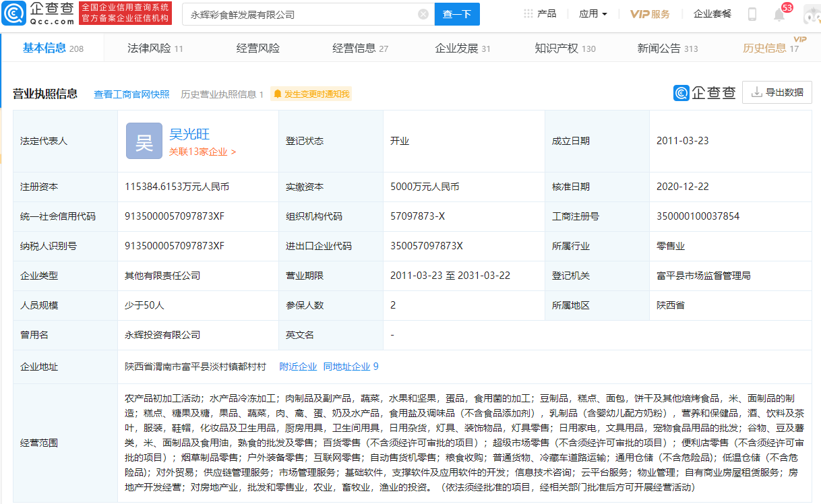The height and width of the screenshot is (504, 821).
Task: Switch to the 法律风险 tab
Action: coord(155,49)
